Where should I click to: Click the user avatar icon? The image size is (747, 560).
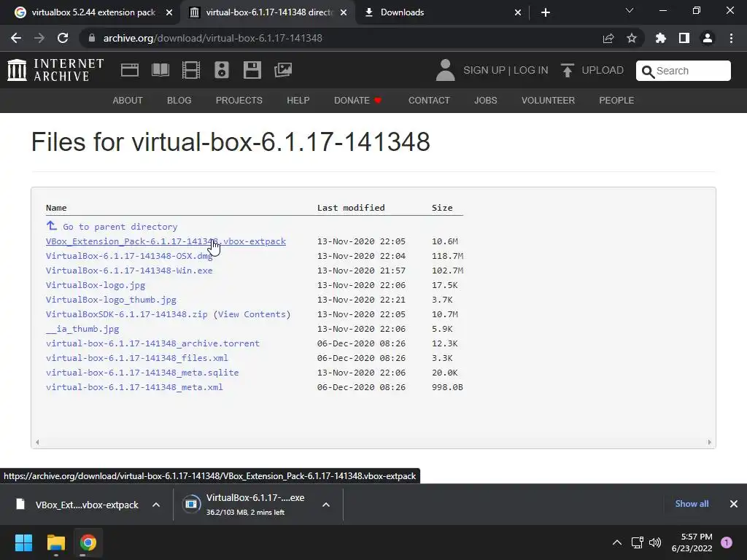click(446, 70)
